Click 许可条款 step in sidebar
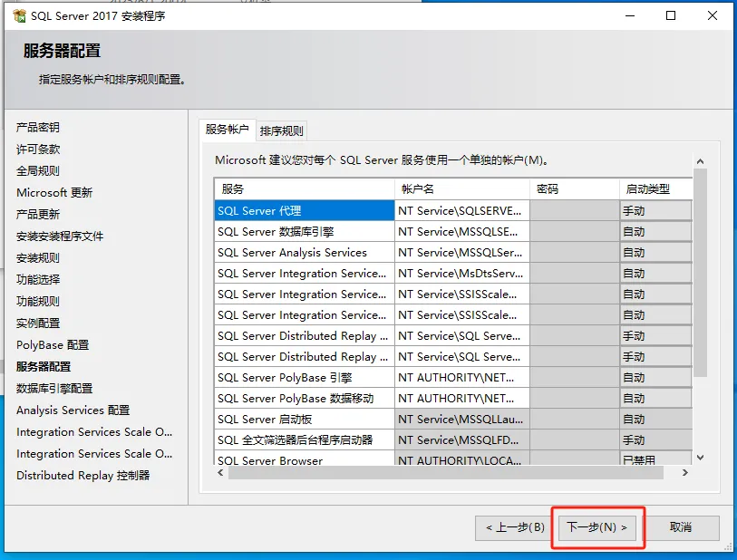 [x=38, y=149]
